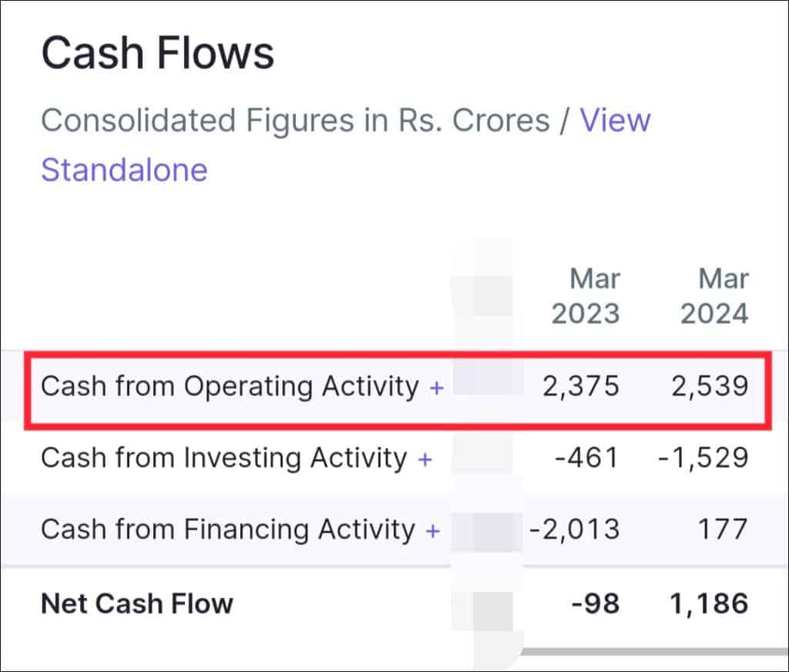Select the Net Cash Flow row label
Image resolution: width=789 pixels, height=672 pixels.
[x=136, y=603]
